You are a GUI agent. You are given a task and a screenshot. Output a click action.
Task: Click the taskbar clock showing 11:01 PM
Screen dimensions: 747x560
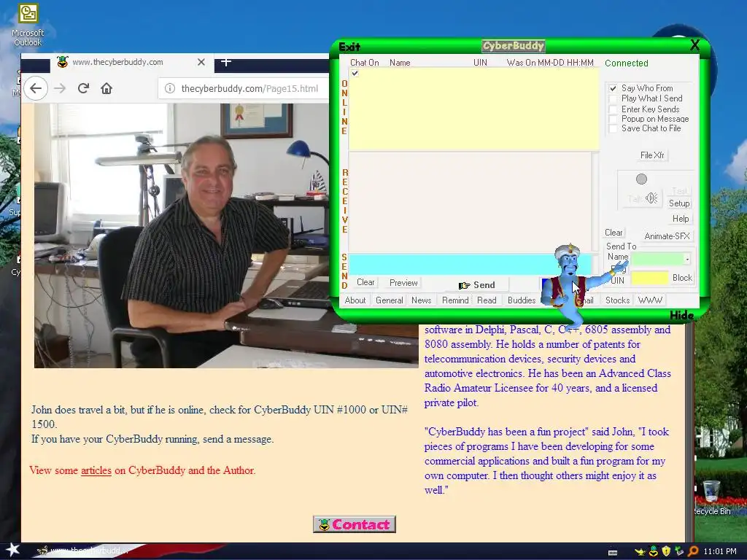point(720,551)
